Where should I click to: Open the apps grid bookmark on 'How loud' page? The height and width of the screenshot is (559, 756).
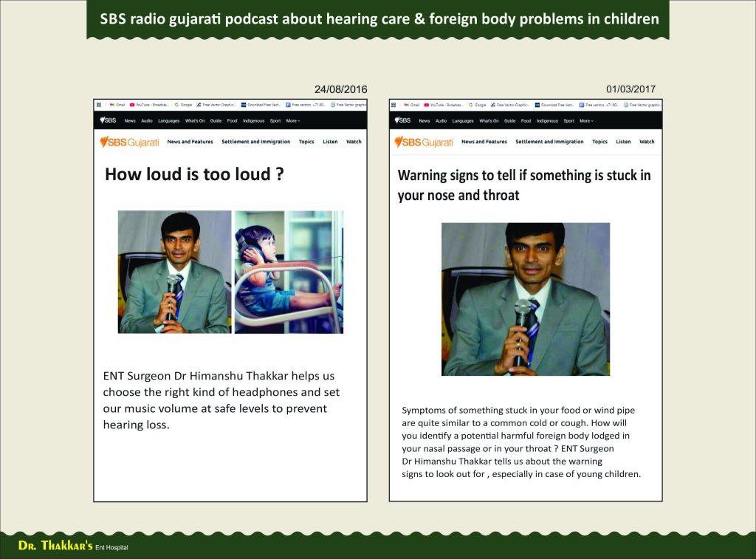[99, 105]
